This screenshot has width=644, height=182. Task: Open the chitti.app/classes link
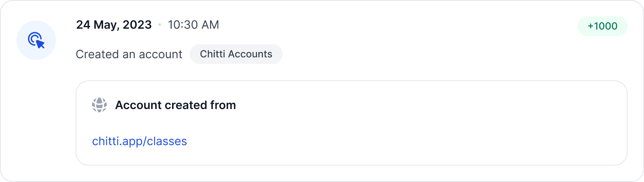pyautogui.click(x=140, y=141)
